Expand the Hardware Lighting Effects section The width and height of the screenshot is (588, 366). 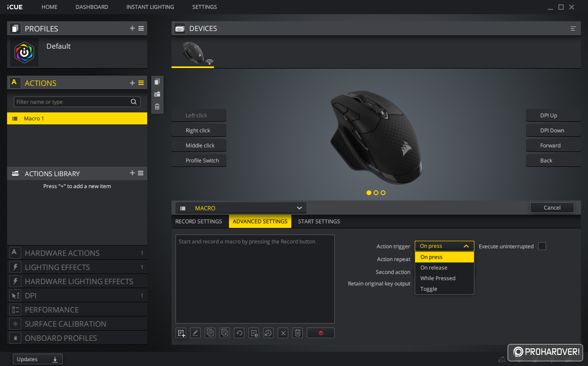click(x=77, y=281)
